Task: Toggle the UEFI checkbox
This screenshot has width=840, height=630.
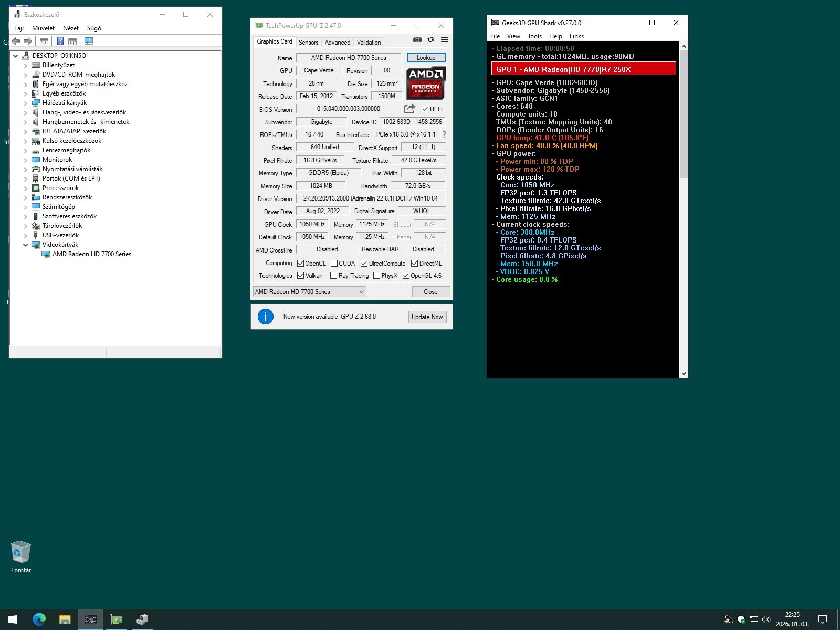Action: tap(425, 109)
